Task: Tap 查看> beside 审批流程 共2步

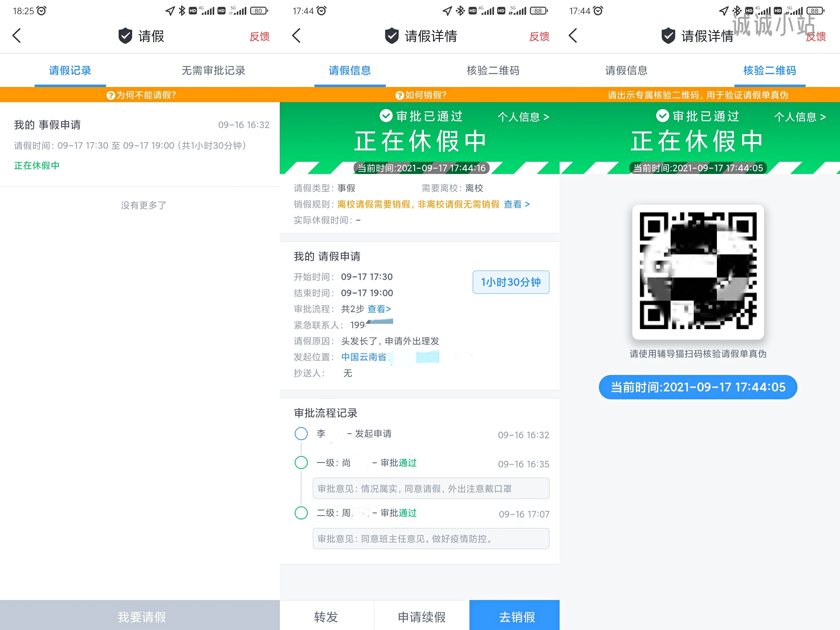Action: click(379, 309)
